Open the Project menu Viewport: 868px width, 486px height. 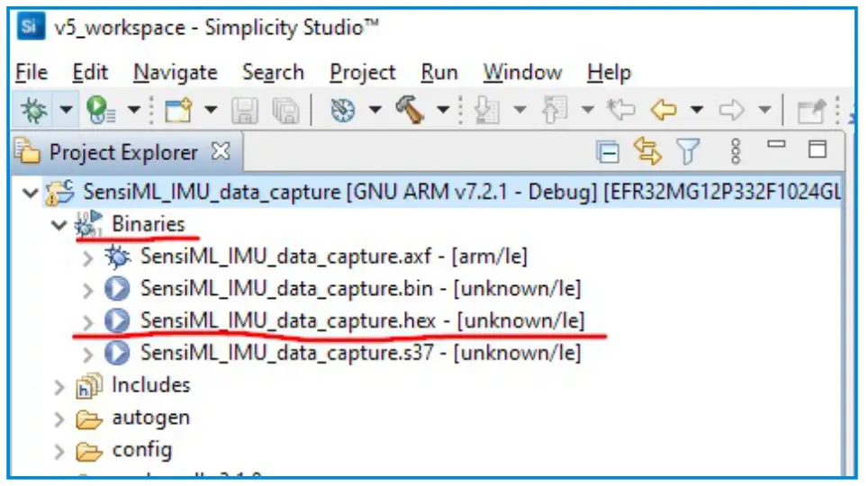point(363,72)
